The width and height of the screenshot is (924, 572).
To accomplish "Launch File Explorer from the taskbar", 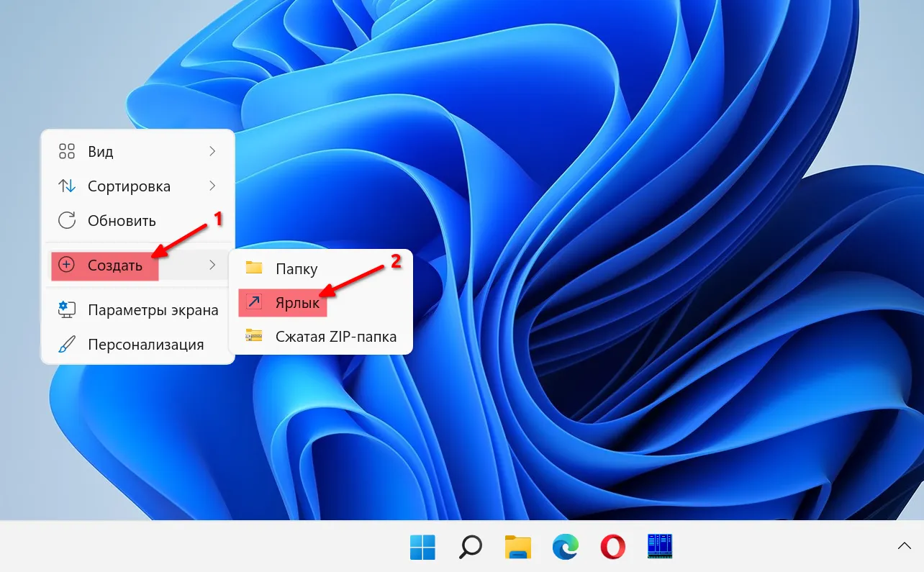I will point(517,548).
